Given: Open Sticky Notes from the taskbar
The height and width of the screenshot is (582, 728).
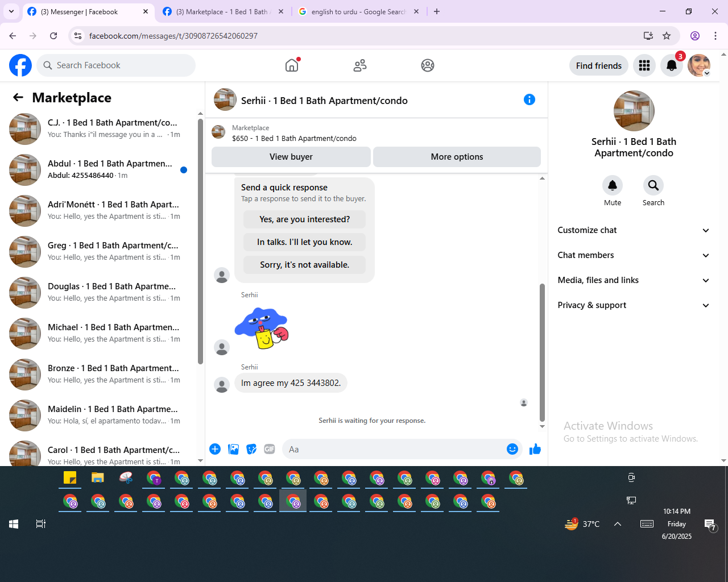Looking at the screenshot, I should 70,478.
